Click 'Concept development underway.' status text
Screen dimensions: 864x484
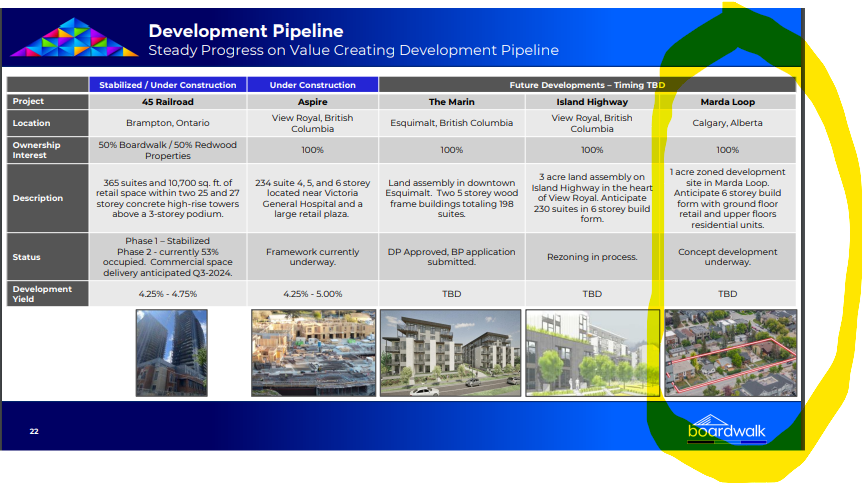pos(727,257)
